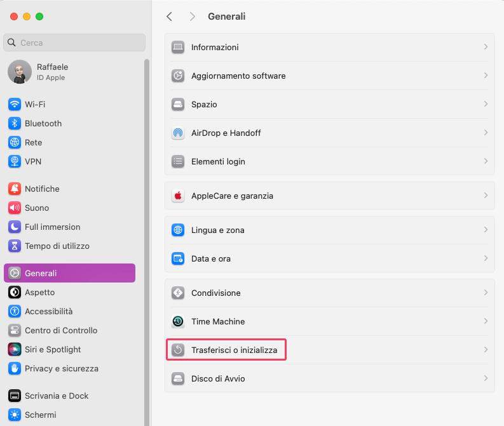The height and width of the screenshot is (426, 504).
Task: Open Data e ora chevron
Action: click(486, 258)
